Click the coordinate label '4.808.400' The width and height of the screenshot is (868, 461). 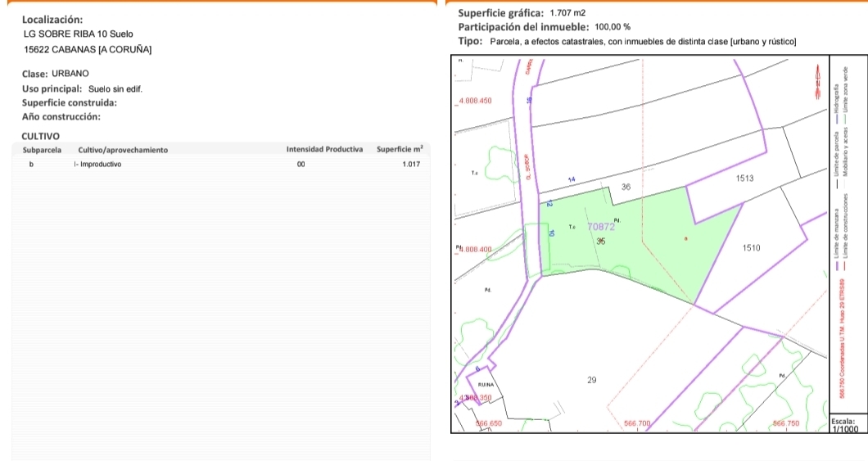click(x=474, y=249)
